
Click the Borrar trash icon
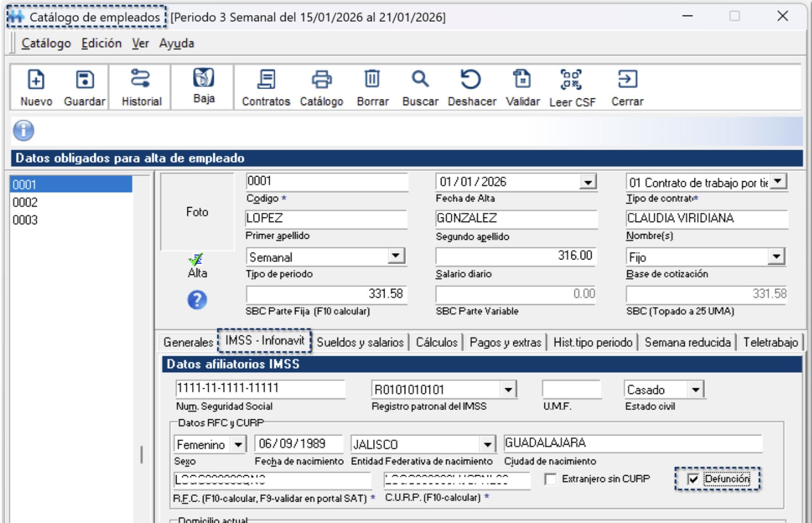[x=372, y=80]
